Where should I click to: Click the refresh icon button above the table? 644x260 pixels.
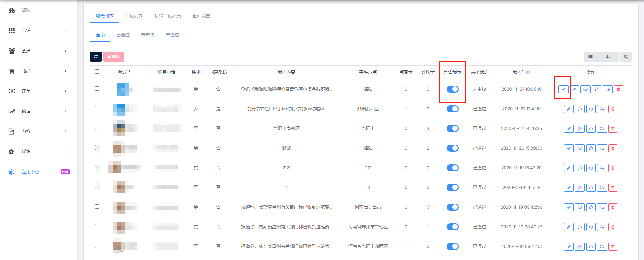coord(96,57)
